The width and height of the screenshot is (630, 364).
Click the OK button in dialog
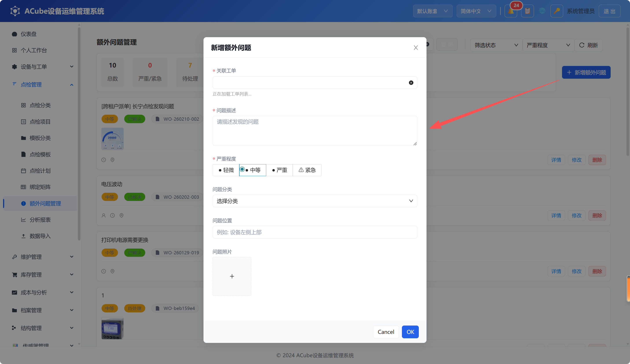[410, 332]
